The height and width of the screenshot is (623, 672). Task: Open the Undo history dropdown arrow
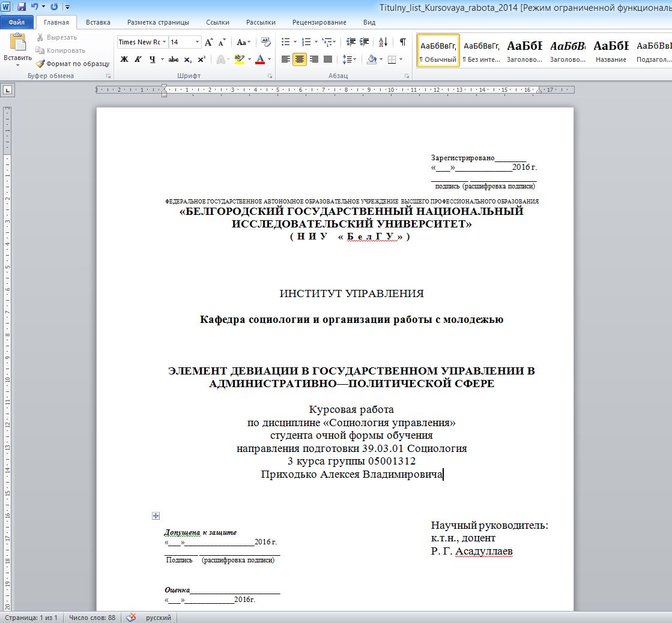click(44, 7)
